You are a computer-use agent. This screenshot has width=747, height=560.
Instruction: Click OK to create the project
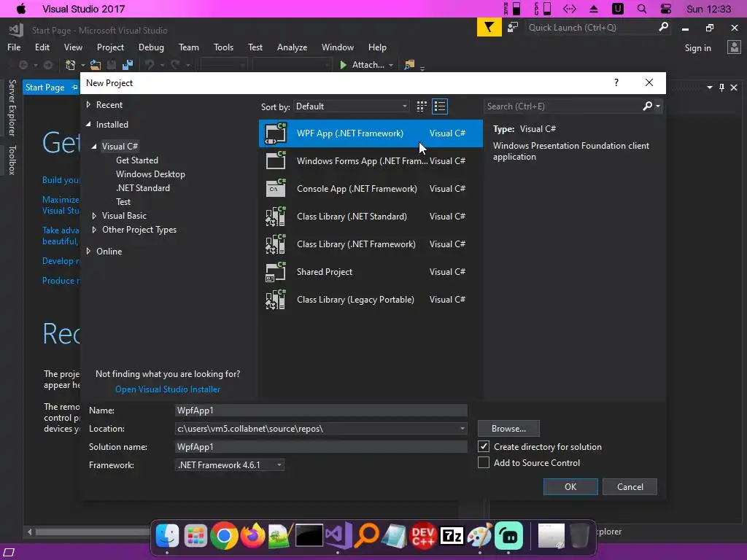[x=570, y=486]
